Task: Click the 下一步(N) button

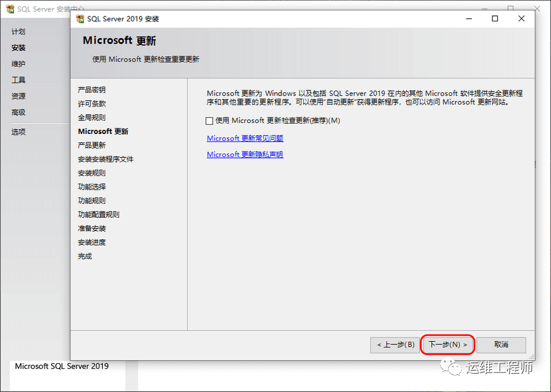Action: click(448, 345)
